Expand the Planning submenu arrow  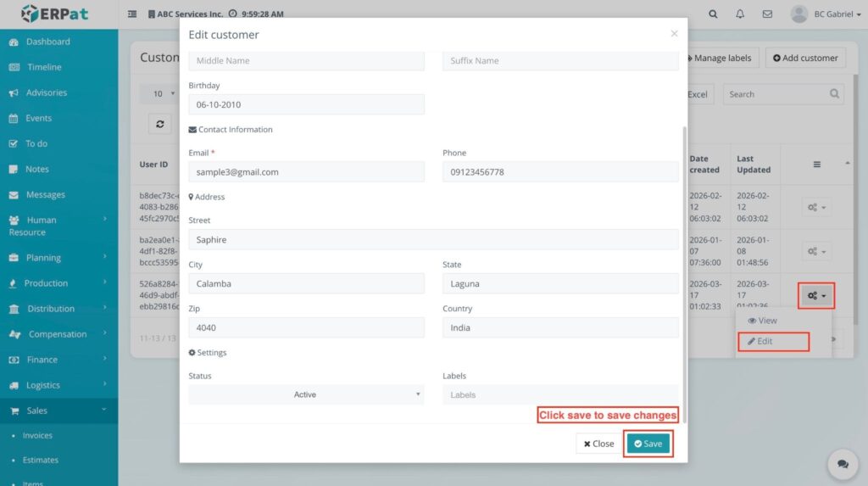coord(104,257)
